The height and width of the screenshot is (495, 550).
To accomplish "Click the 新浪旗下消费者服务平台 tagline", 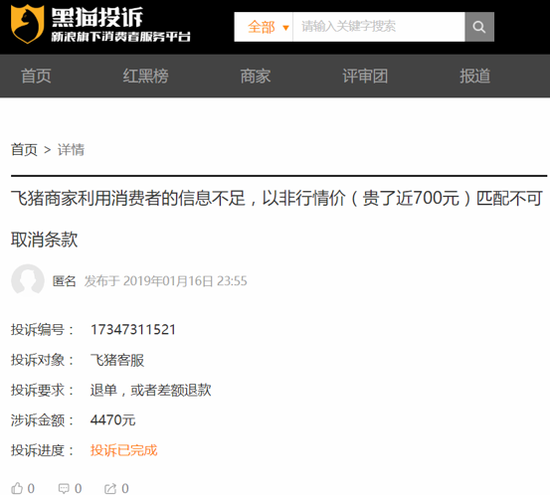I will [x=121, y=36].
